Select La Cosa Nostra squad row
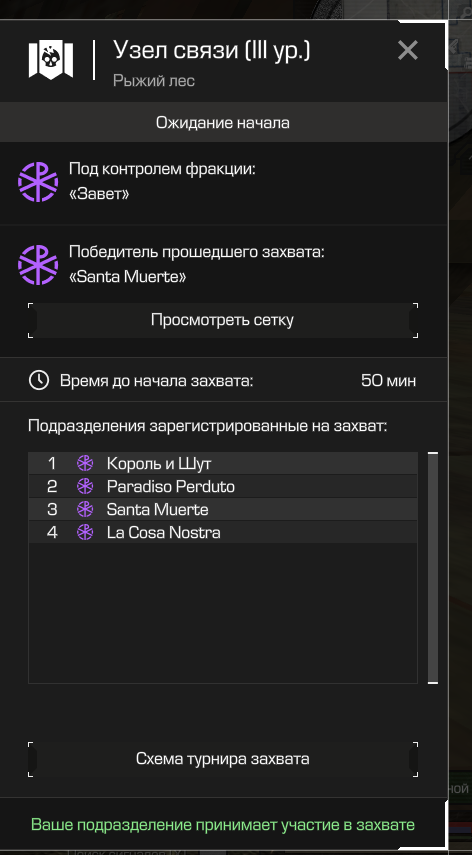The height and width of the screenshot is (855, 472). (x=223, y=532)
